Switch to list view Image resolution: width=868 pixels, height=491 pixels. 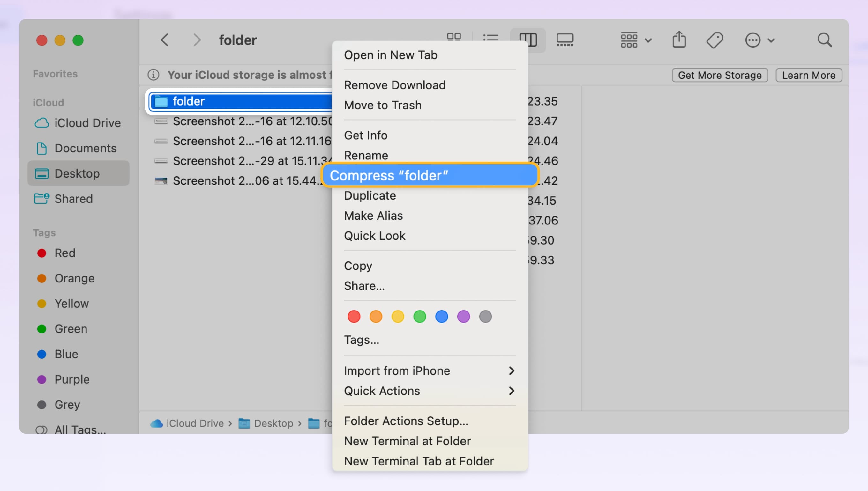(490, 39)
